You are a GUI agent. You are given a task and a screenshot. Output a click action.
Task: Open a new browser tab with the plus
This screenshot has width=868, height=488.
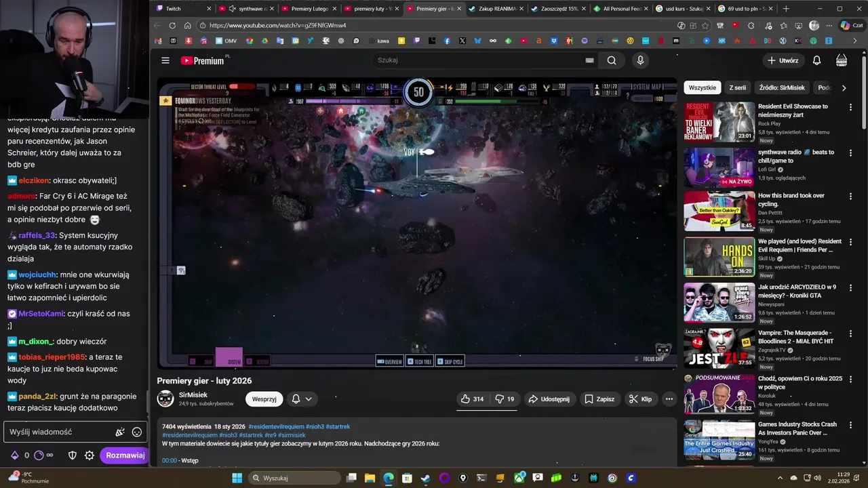786,9
